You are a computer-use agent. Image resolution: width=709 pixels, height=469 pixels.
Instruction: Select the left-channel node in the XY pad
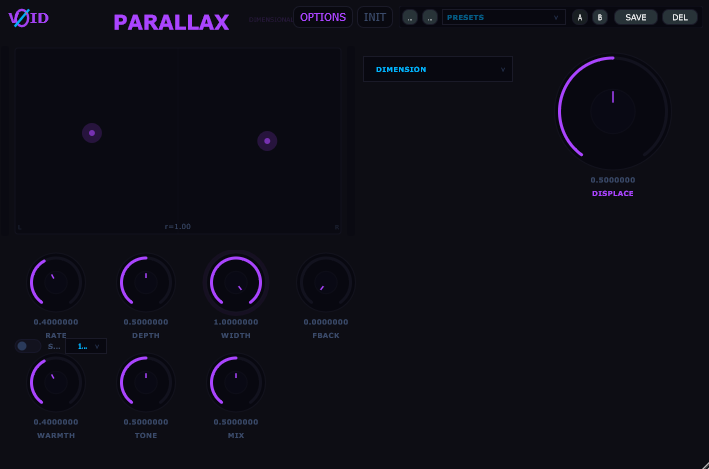[x=92, y=133]
